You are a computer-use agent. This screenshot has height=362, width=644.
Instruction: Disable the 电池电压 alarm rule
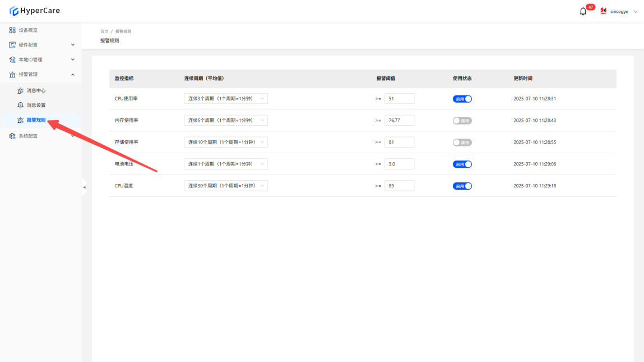pyautogui.click(x=462, y=164)
